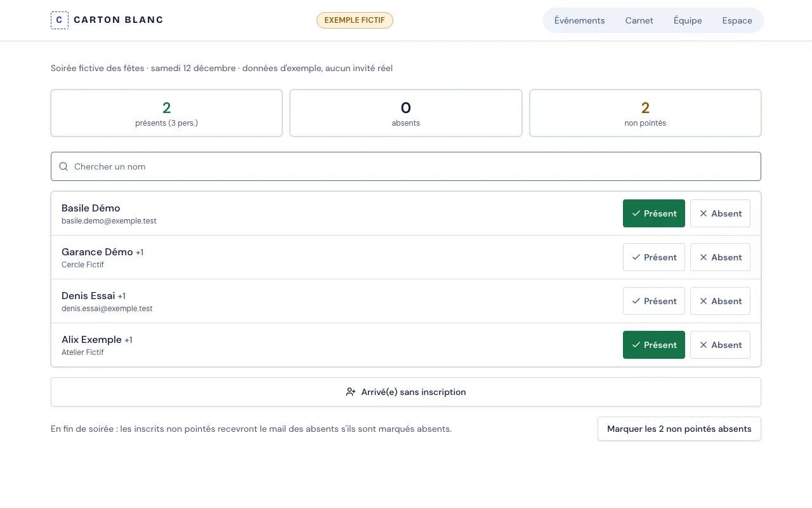Click the name Garance Démo
Screen dimensions: 812x508
97,251
